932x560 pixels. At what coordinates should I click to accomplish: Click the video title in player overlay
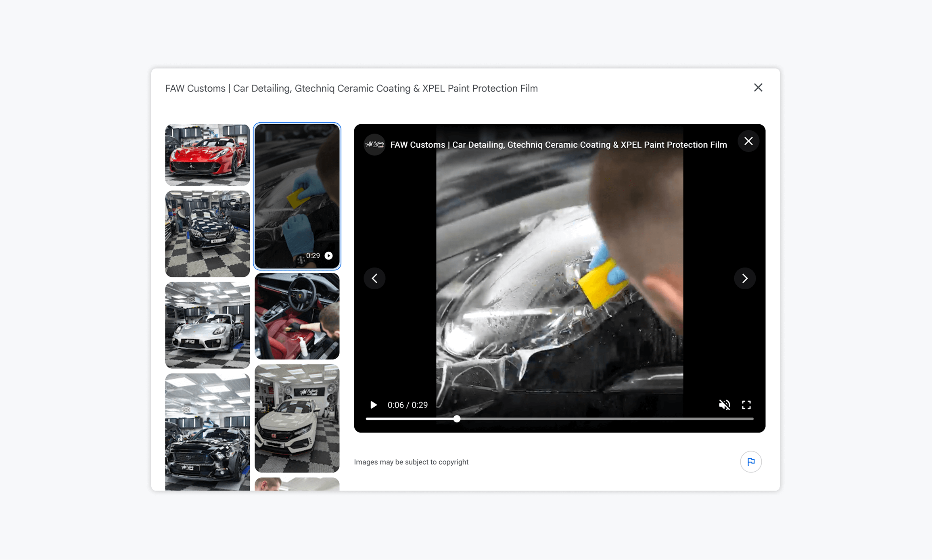(x=558, y=145)
